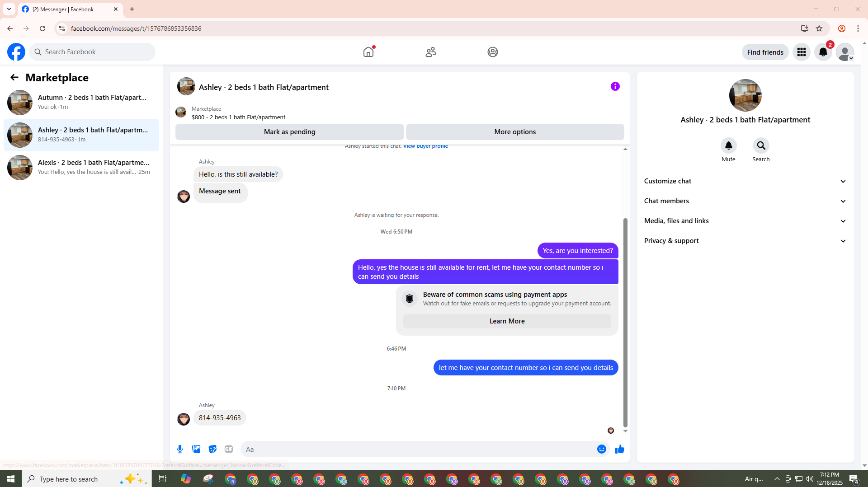The height and width of the screenshot is (487, 868).
Task: Open the Facebook menu grid icon
Action: click(802, 52)
